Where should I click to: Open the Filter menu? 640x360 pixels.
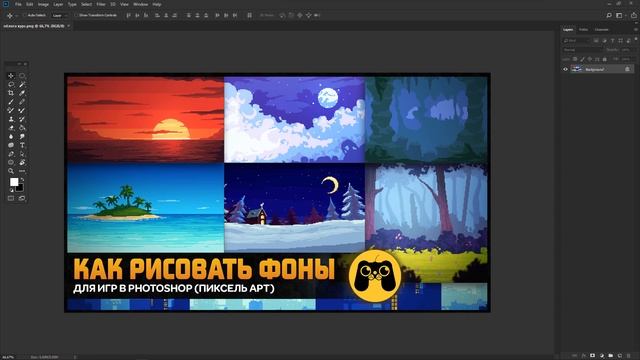pos(101,4)
